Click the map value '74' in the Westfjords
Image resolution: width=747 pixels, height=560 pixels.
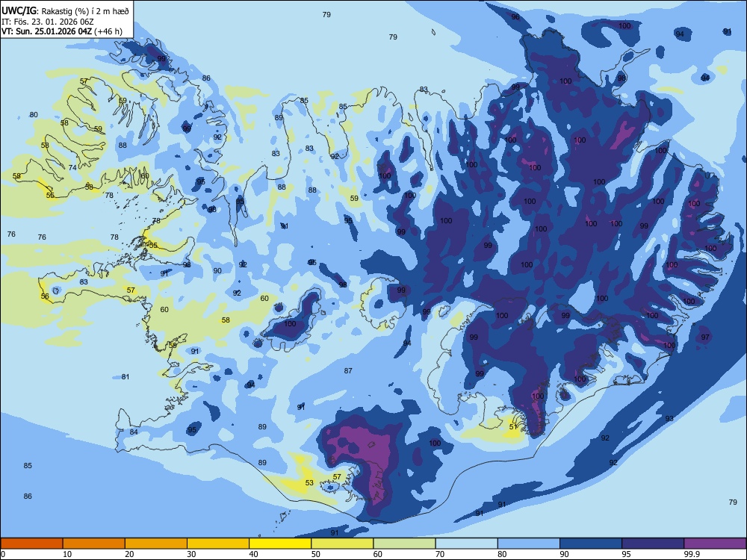tap(72, 167)
